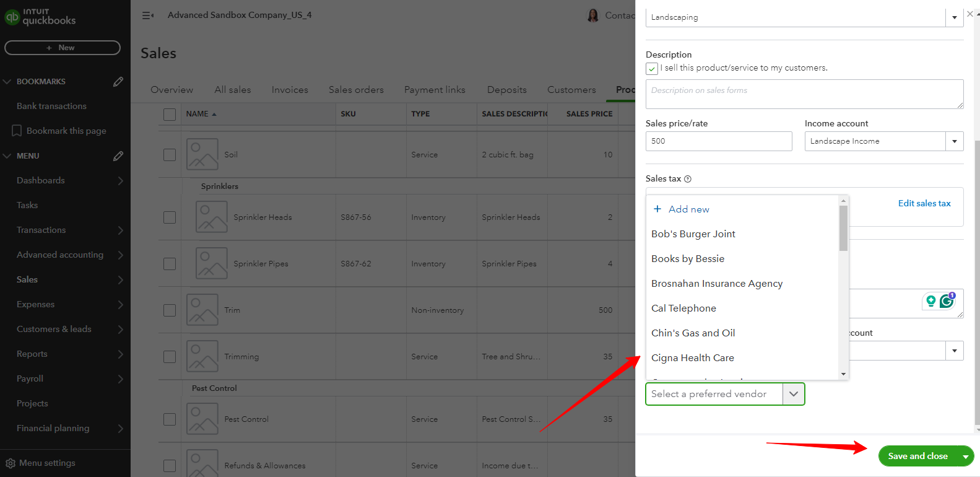Click the Select a preferred vendor field

[714, 394]
